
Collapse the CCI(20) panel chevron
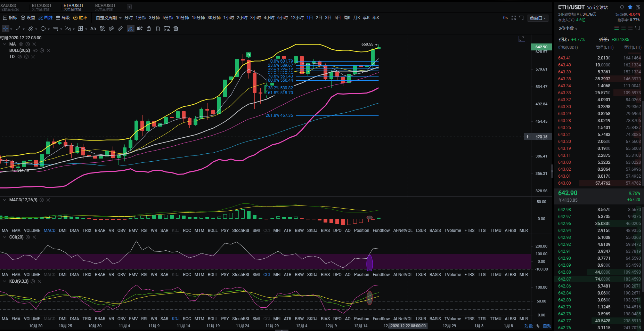[5, 237]
